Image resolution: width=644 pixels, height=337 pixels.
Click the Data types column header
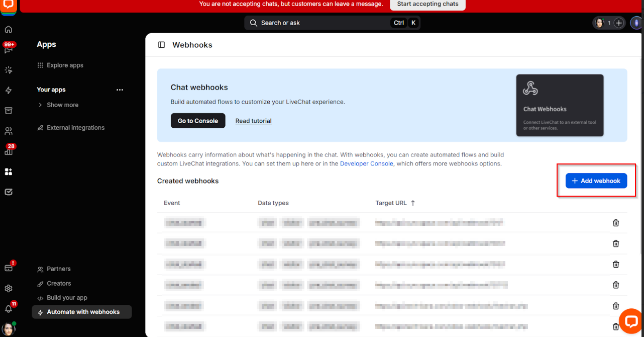click(273, 203)
